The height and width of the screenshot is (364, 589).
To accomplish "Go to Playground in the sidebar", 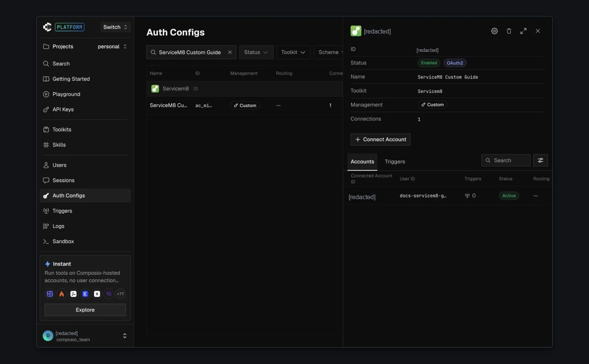I will pos(85,94).
